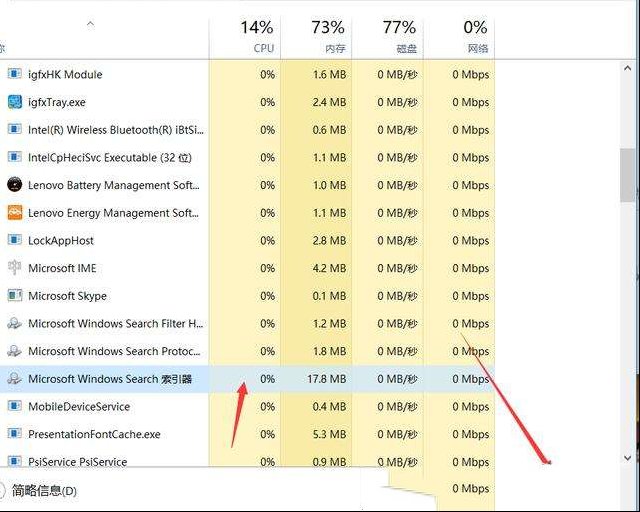Click the 1.2 MB memory value

click(x=329, y=323)
